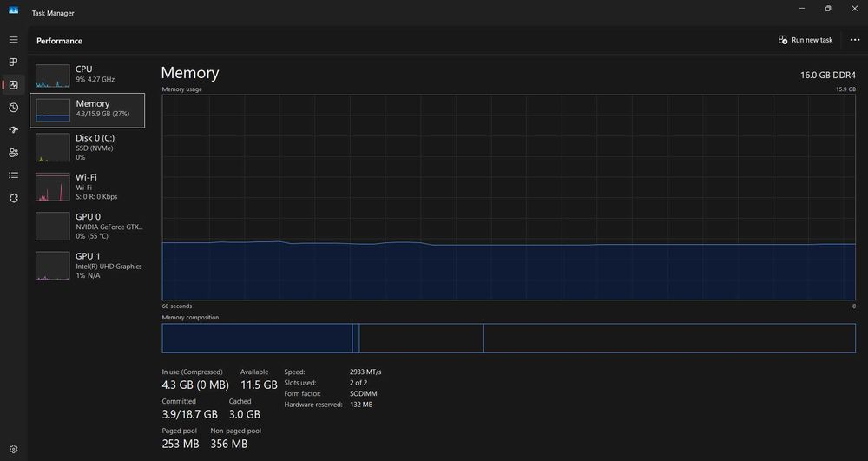Open the Services page icon
Screen dimensions: 868x461
click(13, 198)
